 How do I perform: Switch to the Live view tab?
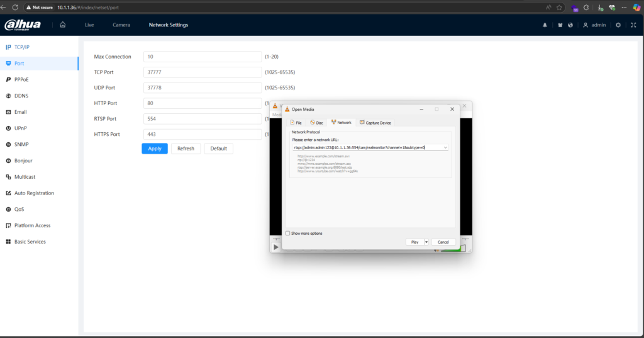coord(89,25)
